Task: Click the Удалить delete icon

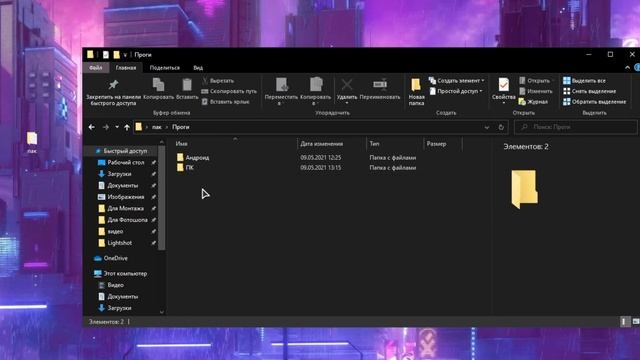Action: [x=347, y=91]
